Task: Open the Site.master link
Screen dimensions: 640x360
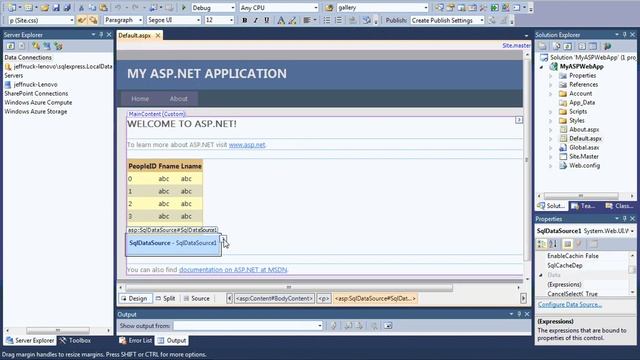Action: click(516, 45)
